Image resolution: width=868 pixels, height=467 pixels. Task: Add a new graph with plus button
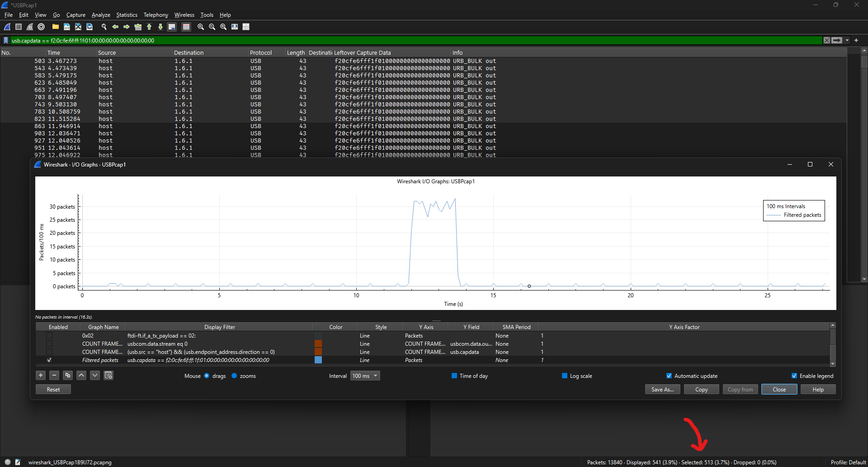click(40, 375)
